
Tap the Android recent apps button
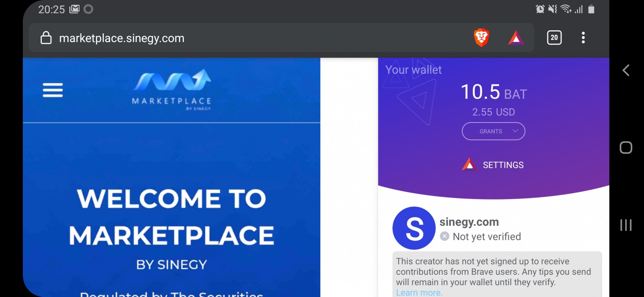pyautogui.click(x=626, y=225)
